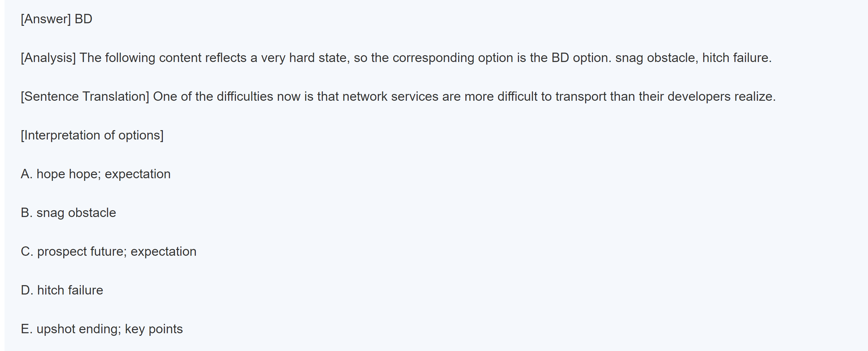The height and width of the screenshot is (351, 868).
Task: Click the [Interpretation of options] heading
Action: (x=92, y=135)
